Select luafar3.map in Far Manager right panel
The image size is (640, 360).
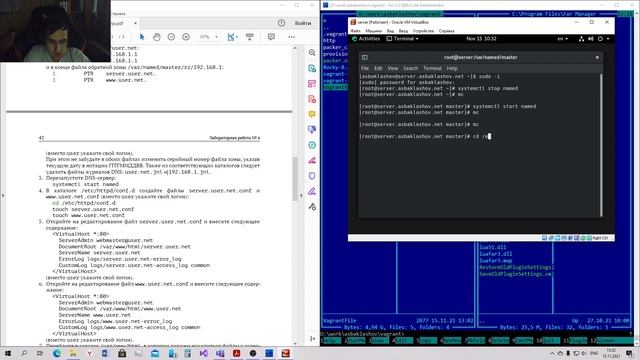(x=496, y=260)
